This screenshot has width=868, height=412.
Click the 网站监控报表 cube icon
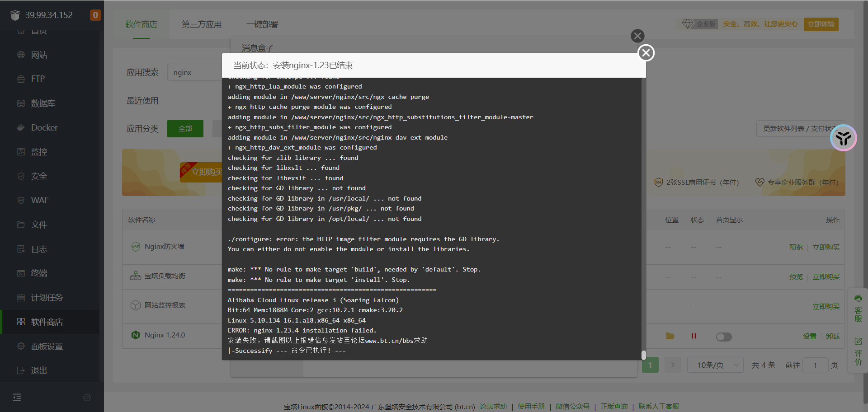click(x=136, y=305)
